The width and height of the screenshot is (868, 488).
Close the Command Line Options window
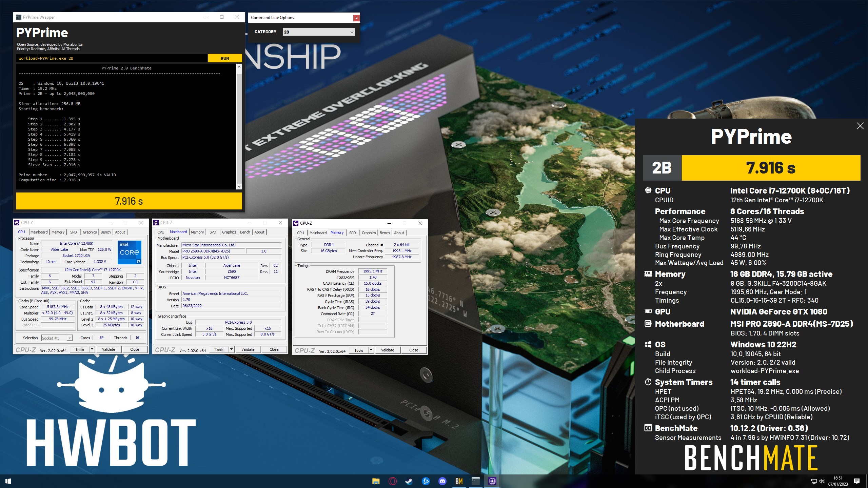[x=356, y=18]
